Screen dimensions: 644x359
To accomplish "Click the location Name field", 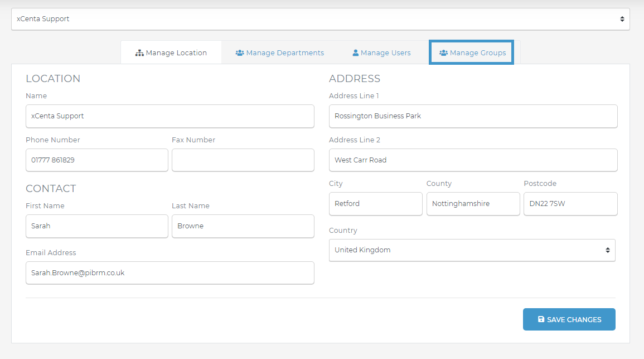I will [170, 116].
